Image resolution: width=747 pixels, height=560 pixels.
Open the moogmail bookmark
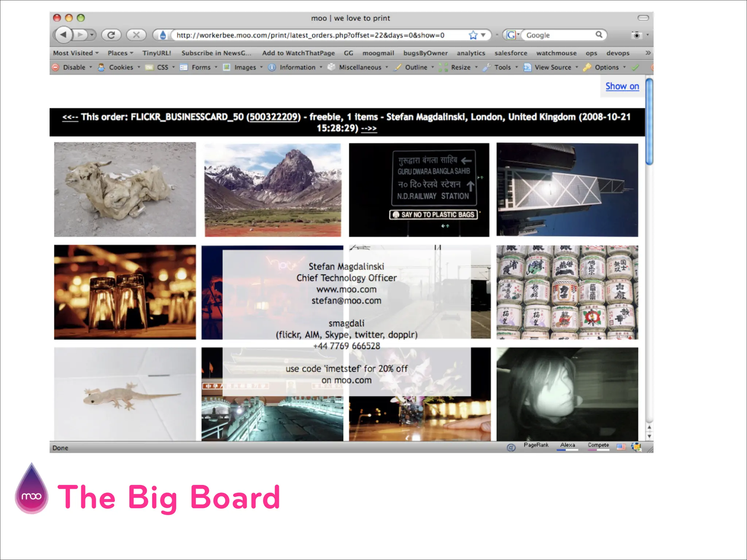pos(378,53)
